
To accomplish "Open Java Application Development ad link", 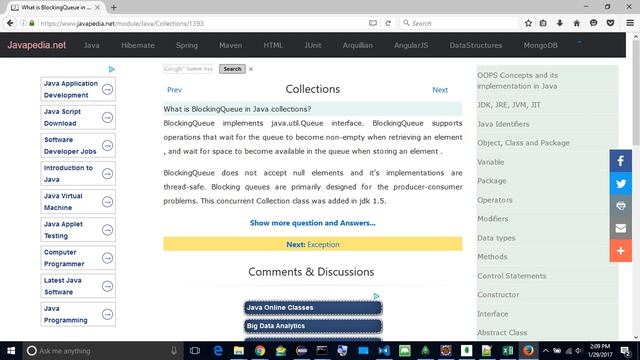I will (78, 89).
